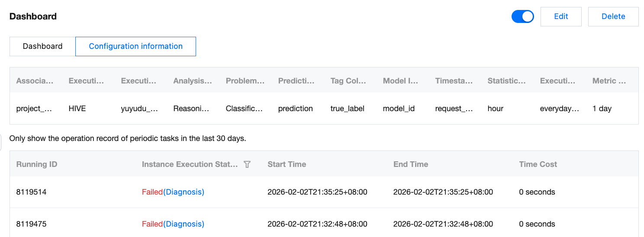
Task: Select running ID 8119514 cell
Action: 31,192
